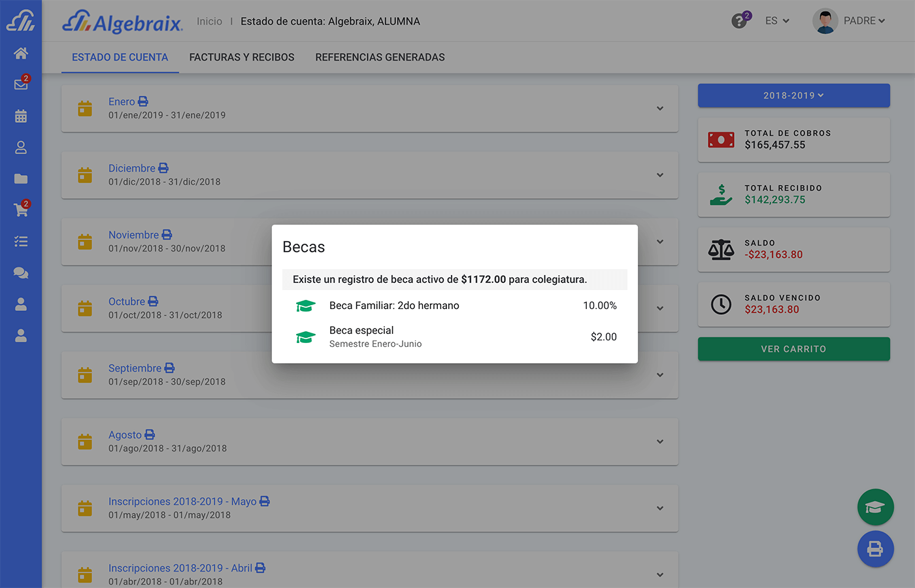Open the mail inbox sidebar icon
The width and height of the screenshot is (915, 588).
pos(21,84)
